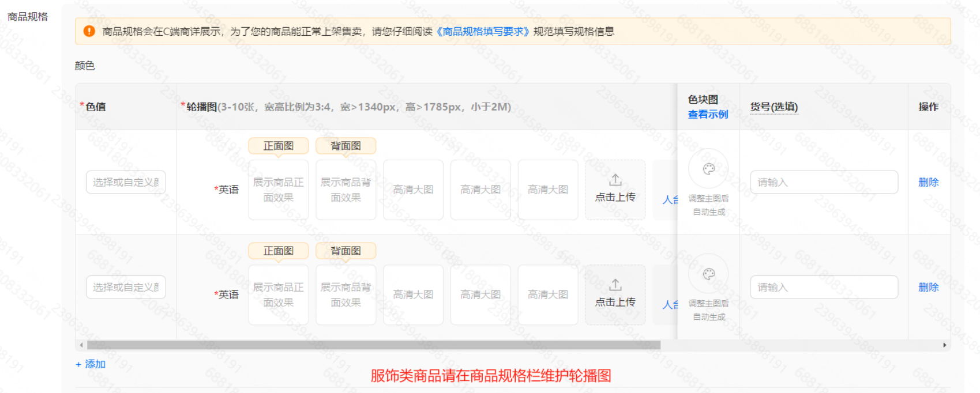Click first row 展示商品背面效果 image slot
Image resolution: width=980 pixels, height=393 pixels.
pos(346,190)
